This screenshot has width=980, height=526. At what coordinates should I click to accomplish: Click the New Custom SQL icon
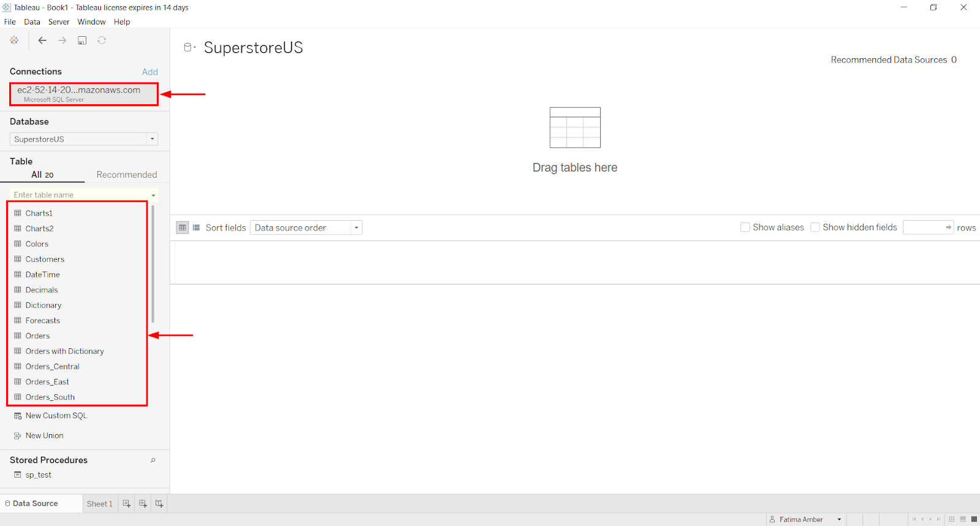(18, 416)
